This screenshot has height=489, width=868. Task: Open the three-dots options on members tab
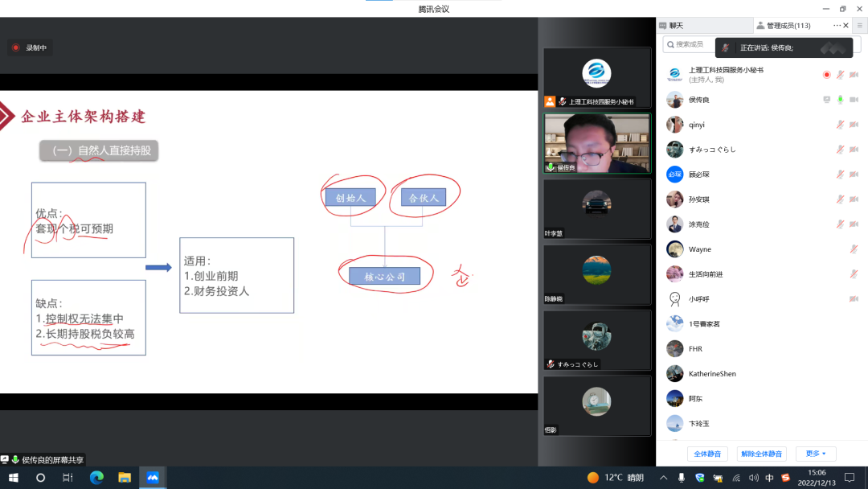coord(837,26)
